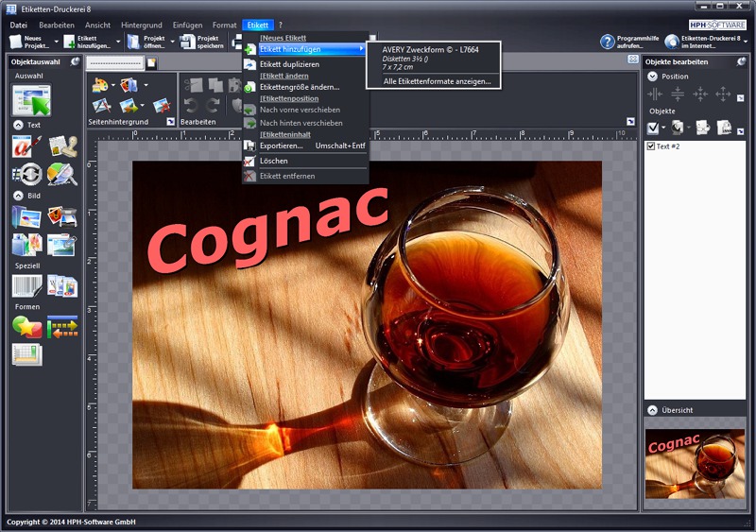Select the Cognac text on canvas
The image size is (756, 532).
[x=268, y=231]
